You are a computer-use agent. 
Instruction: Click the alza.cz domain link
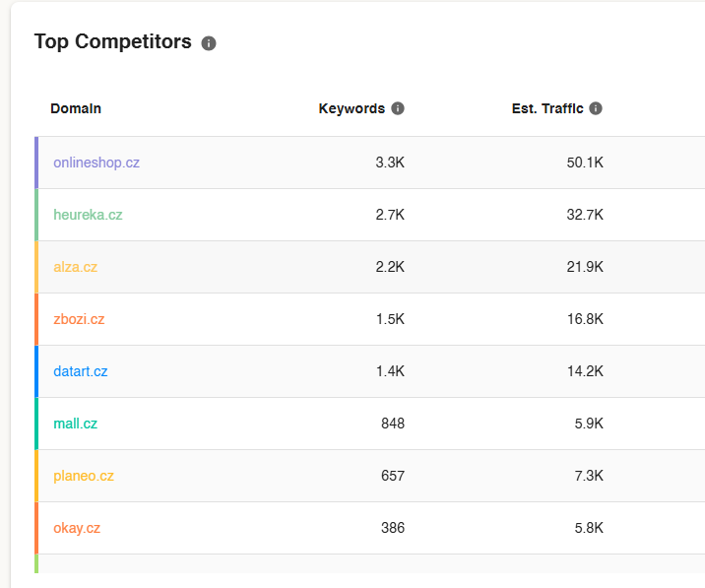pos(76,267)
